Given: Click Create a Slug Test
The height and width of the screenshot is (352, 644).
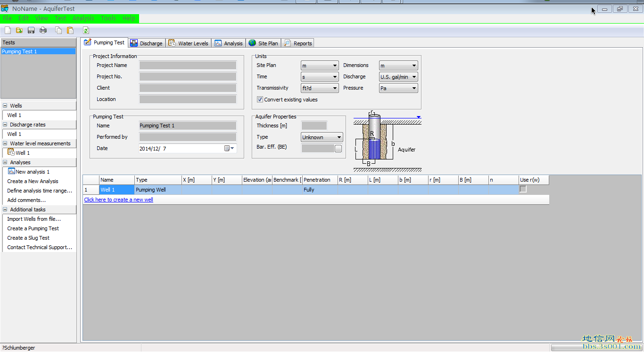Looking at the screenshot, I should tap(28, 238).
